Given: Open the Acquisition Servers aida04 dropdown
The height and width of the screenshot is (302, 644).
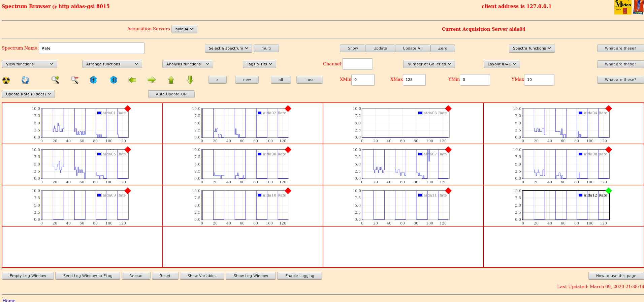Looking at the screenshot, I should click(x=184, y=29).
